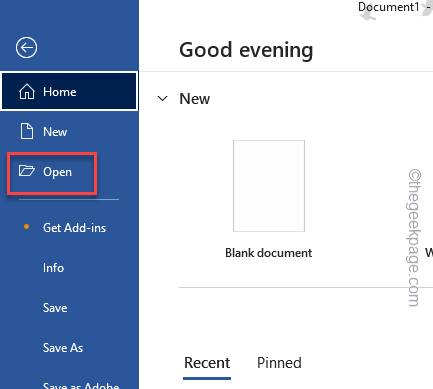Image resolution: width=433 pixels, height=389 pixels.
Task: Click the Home house icon
Action: [27, 92]
